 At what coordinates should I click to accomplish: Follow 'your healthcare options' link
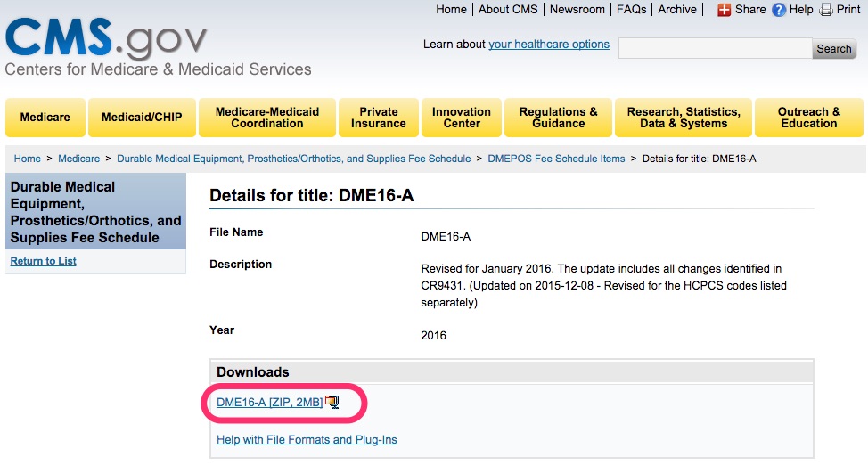coord(549,45)
